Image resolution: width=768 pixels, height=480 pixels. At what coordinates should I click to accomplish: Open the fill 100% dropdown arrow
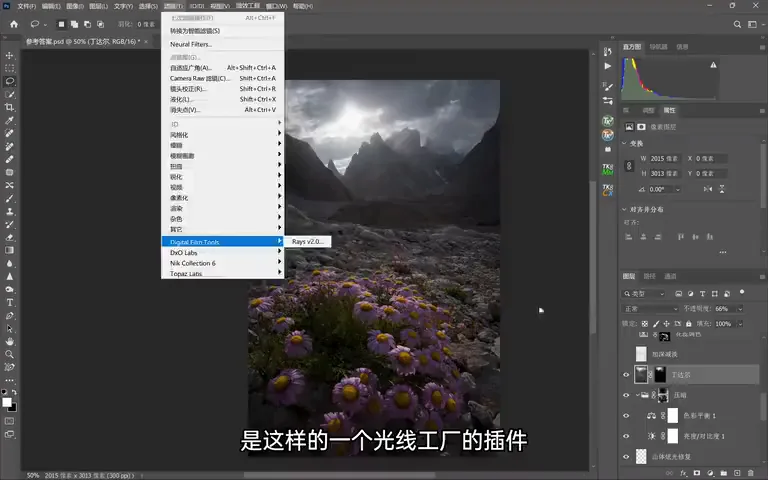pos(740,324)
